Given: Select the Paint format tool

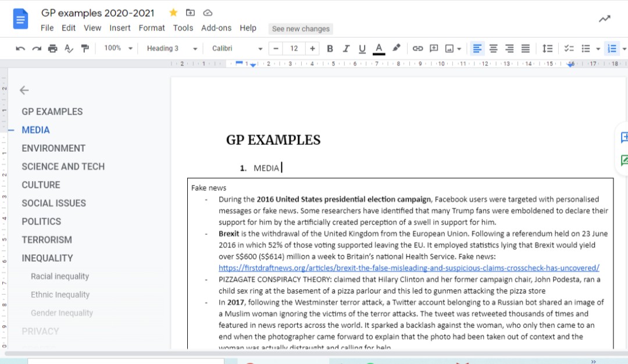Looking at the screenshot, I should click(x=84, y=48).
